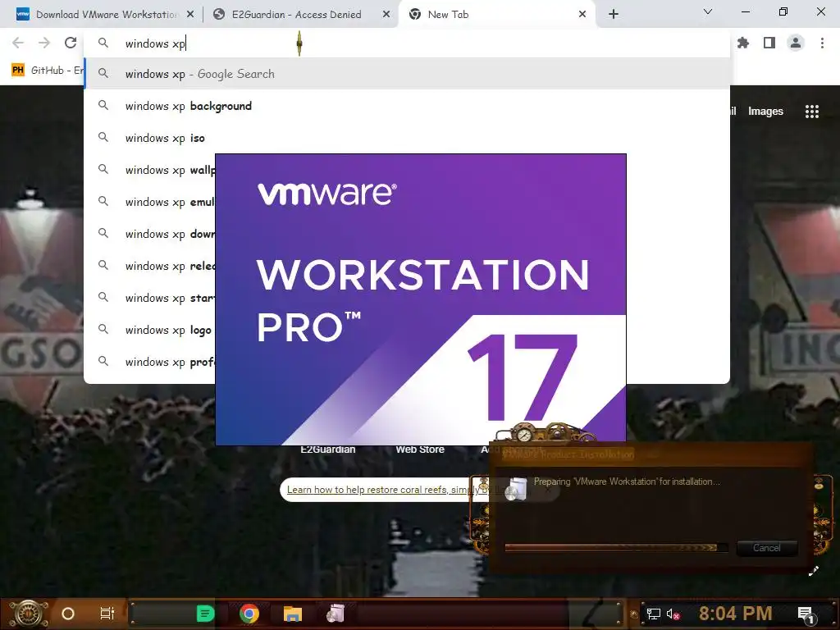Close the E2Guardian - Access Denied tab
The width and height of the screenshot is (840, 630).
386,15
